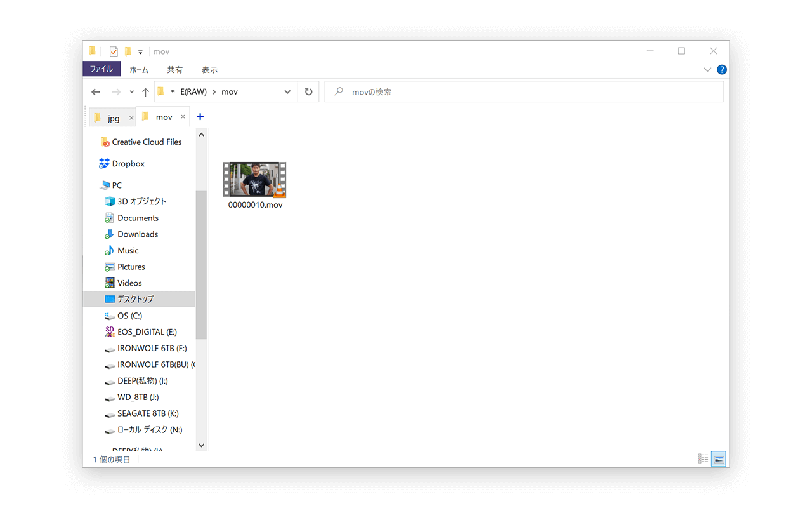This screenshot has width=812, height=508.
Task: Click E(RAW) in the address path
Action: 193,92
